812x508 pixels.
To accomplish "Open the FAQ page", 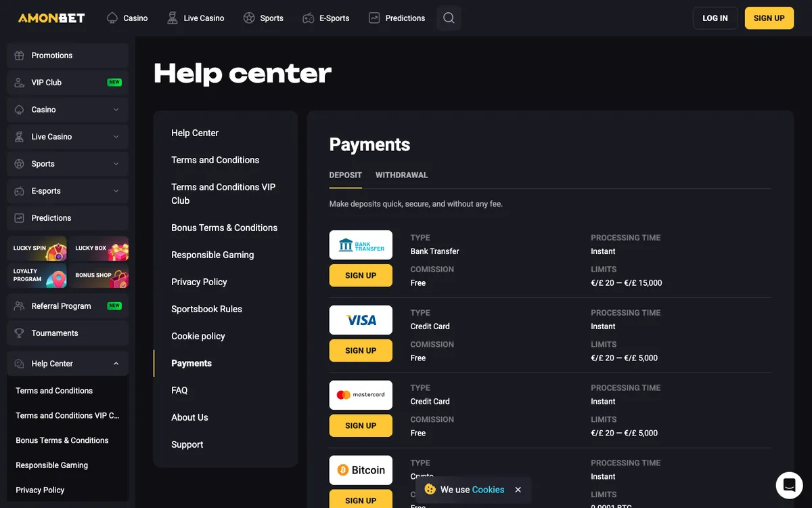I will 179,390.
